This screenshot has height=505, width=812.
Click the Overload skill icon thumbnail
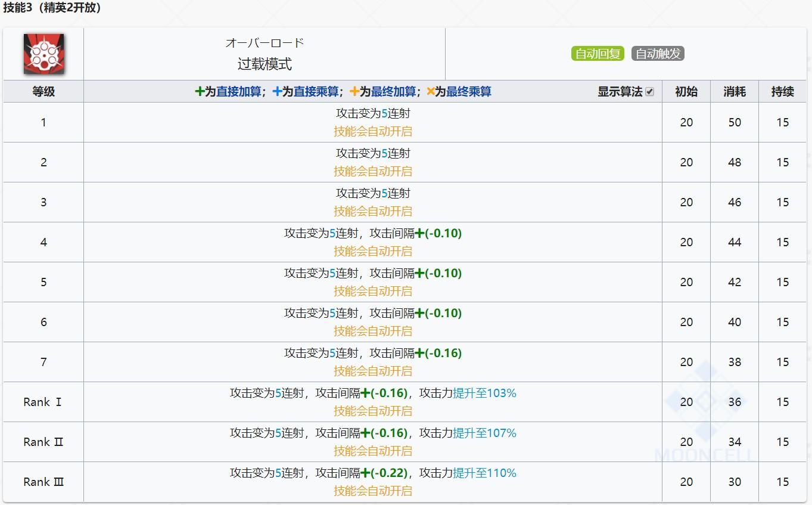pyautogui.click(x=43, y=54)
